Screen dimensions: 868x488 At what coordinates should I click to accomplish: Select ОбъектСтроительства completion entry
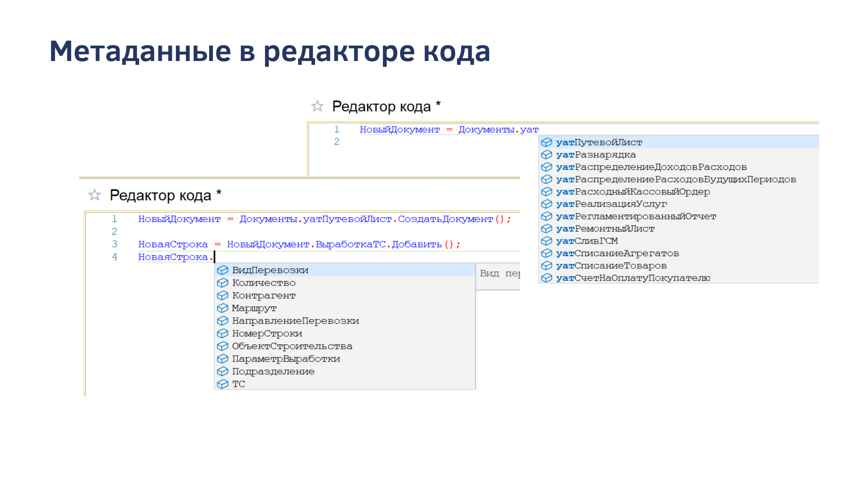pyautogui.click(x=292, y=346)
